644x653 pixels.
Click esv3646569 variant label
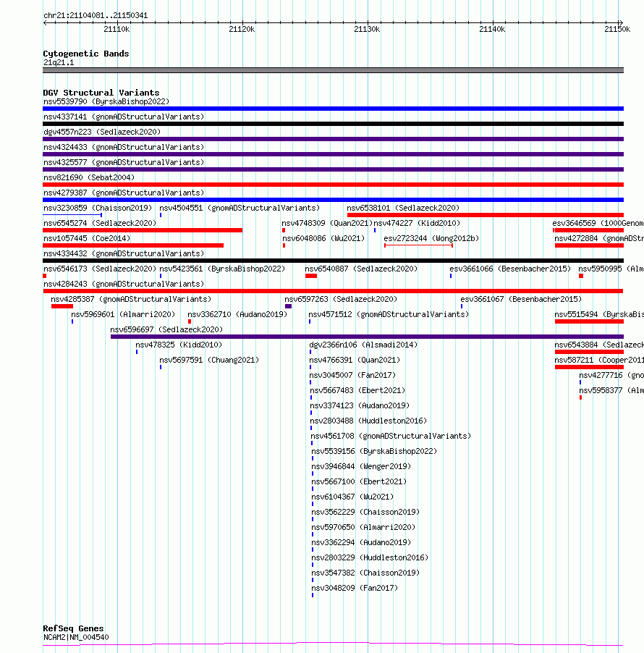(x=598, y=223)
